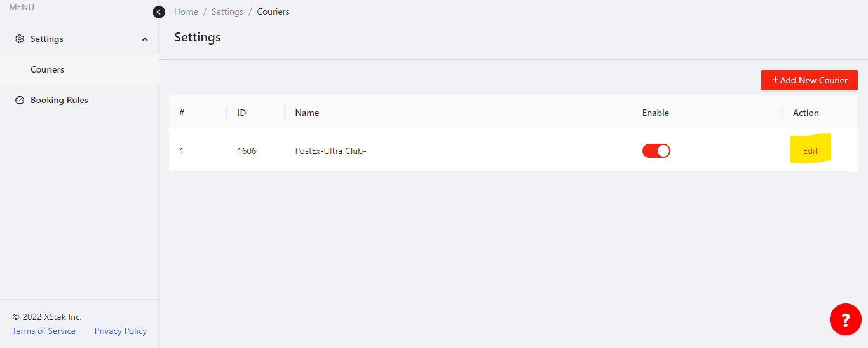The width and height of the screenshot is (868, 348).
Task: Open the Terms of Service link
Action: click(x=44, y=331)
